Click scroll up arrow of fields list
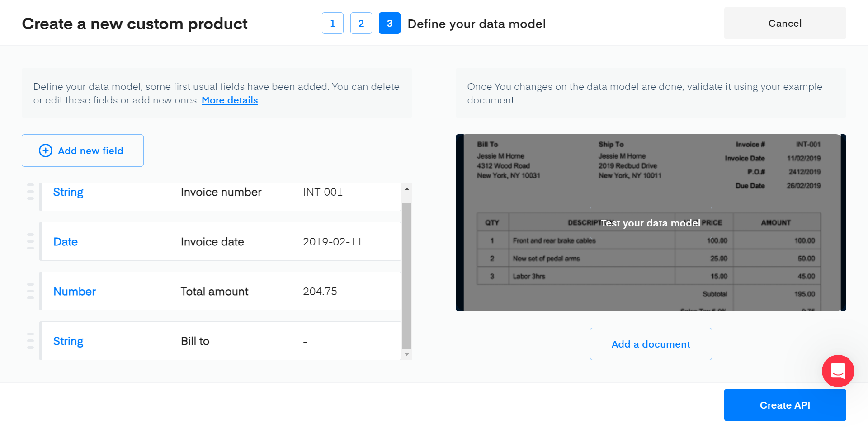The image size is (868, 428). pyautogui.click(x=406, y=189)
